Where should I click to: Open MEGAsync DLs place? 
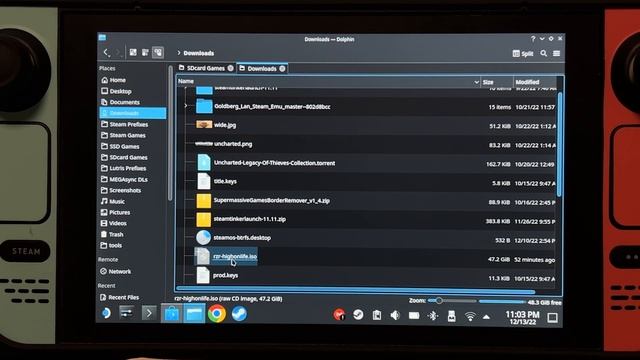click(x=124, y=179)
